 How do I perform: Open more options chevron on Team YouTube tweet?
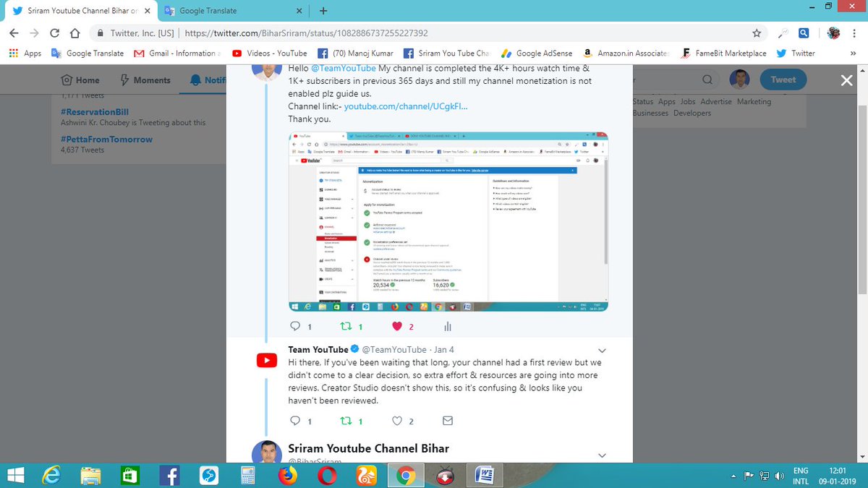click(x=603, y=351)
